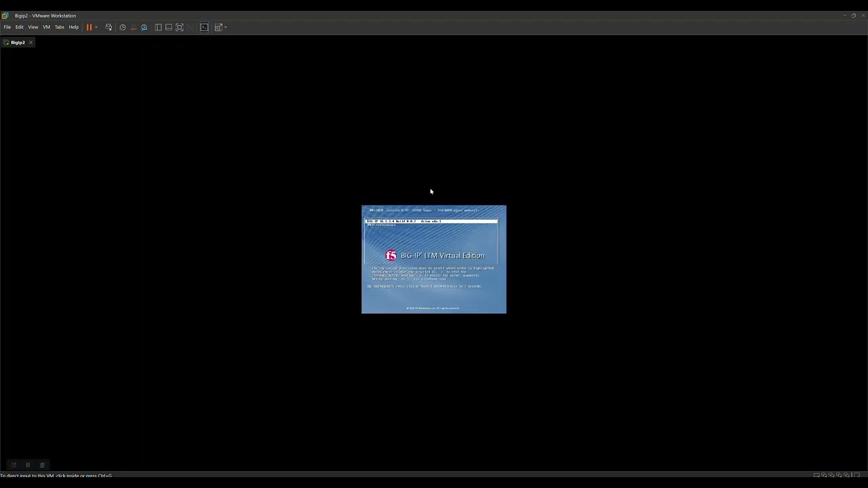
Task: Select the Bigip2 VM tab
Action: [x=18, y=42]
